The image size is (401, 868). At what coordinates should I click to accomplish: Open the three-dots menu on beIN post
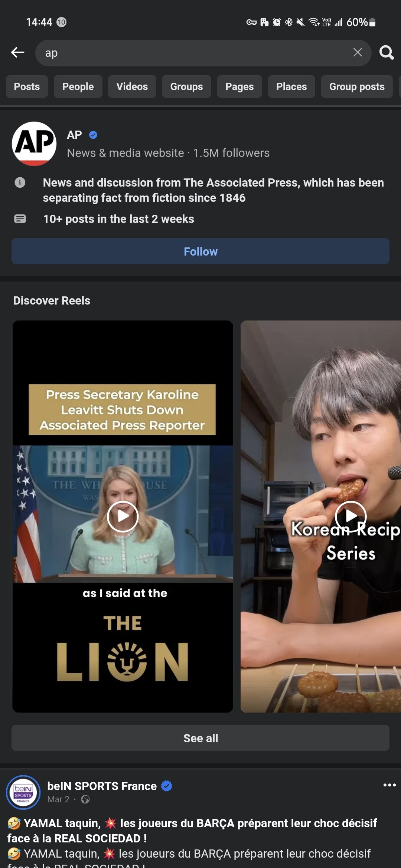[389, 785]
